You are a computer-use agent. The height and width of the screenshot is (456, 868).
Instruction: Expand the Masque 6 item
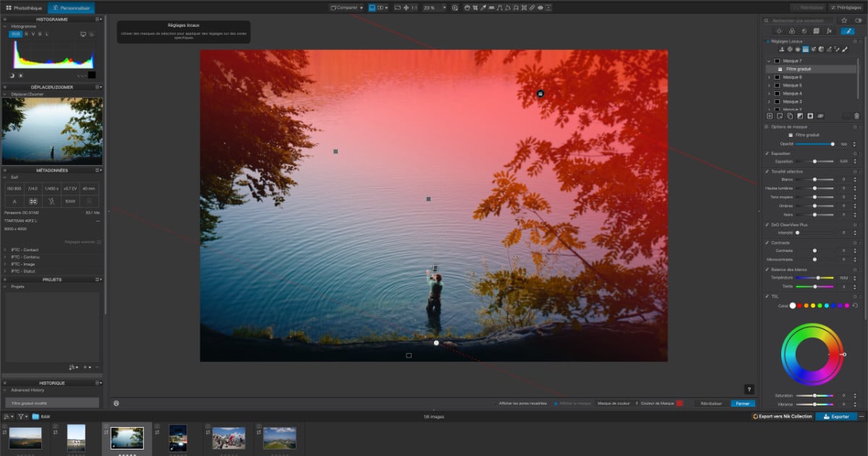[x=769, y=77]
